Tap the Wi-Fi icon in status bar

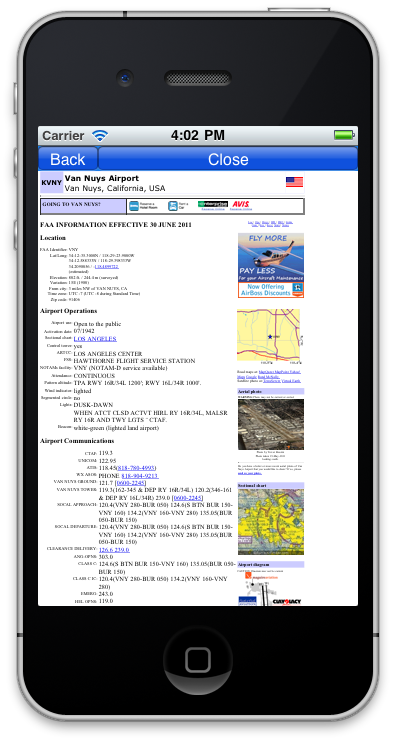pyautogui.click(x=100, y=136)
